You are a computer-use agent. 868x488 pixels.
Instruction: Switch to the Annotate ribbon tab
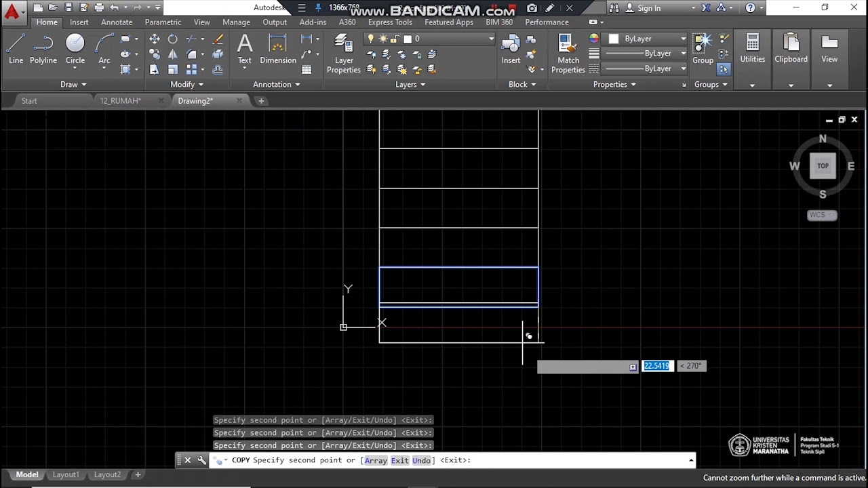point(117,22)
